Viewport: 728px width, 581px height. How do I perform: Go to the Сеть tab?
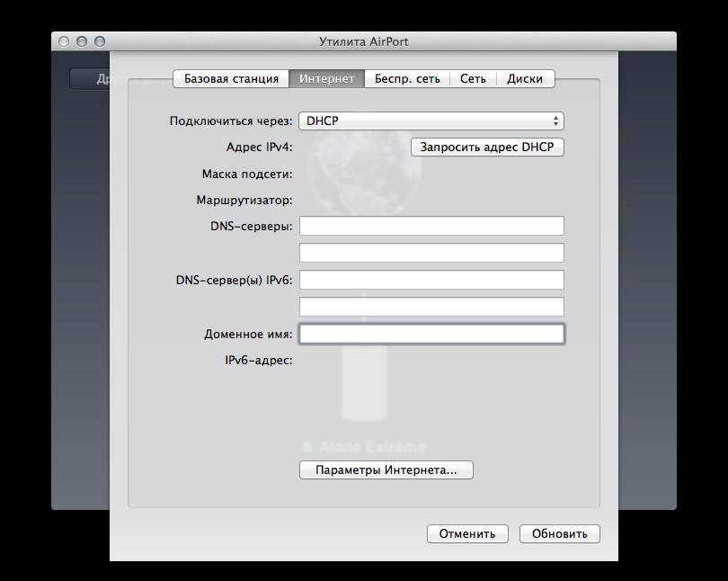(x=473, y=78)
